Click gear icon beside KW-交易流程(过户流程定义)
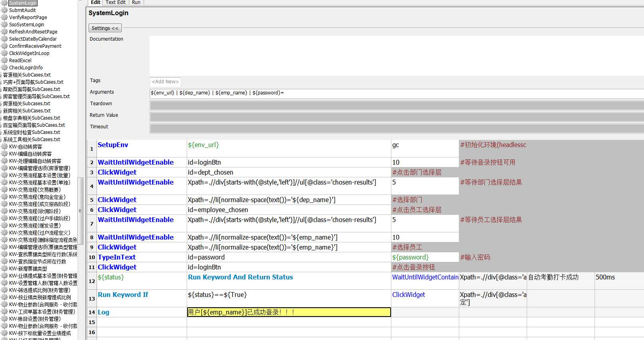Screen dimensions: 644x340 [x=4, y=233]
